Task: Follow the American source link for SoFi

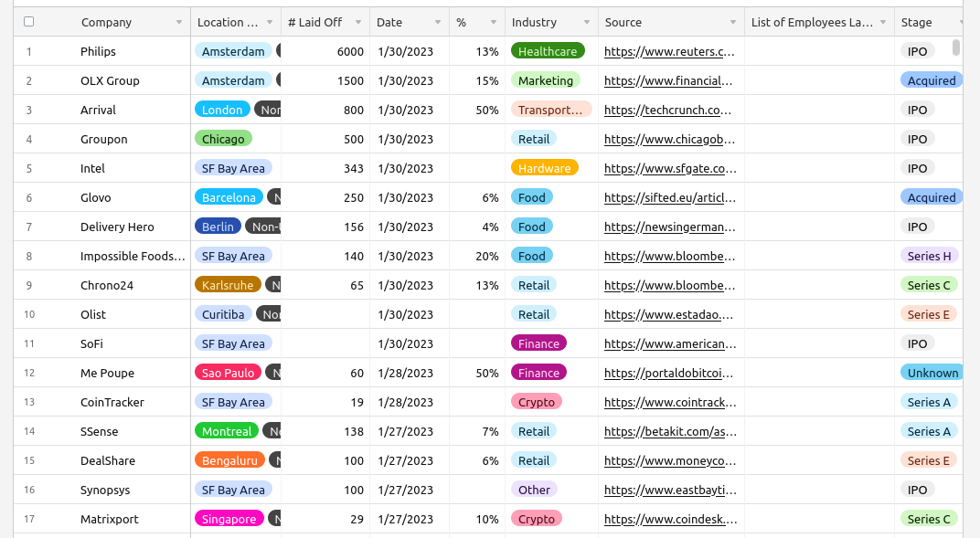Action: click(670, 343)
